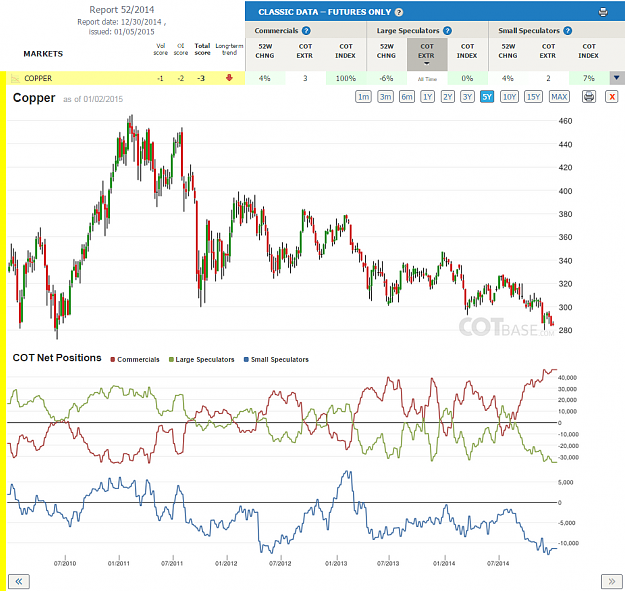Close the Copper chart with red X
Image resolution: width=625 pixels, height=591 pixels.
[x=611, y=97]
